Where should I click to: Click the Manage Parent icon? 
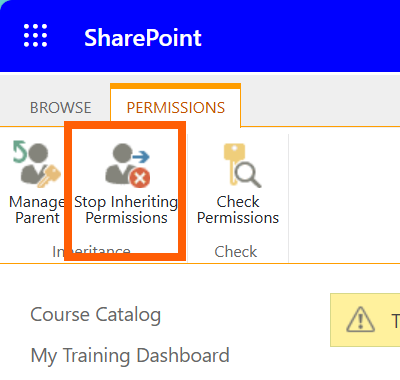37,165
